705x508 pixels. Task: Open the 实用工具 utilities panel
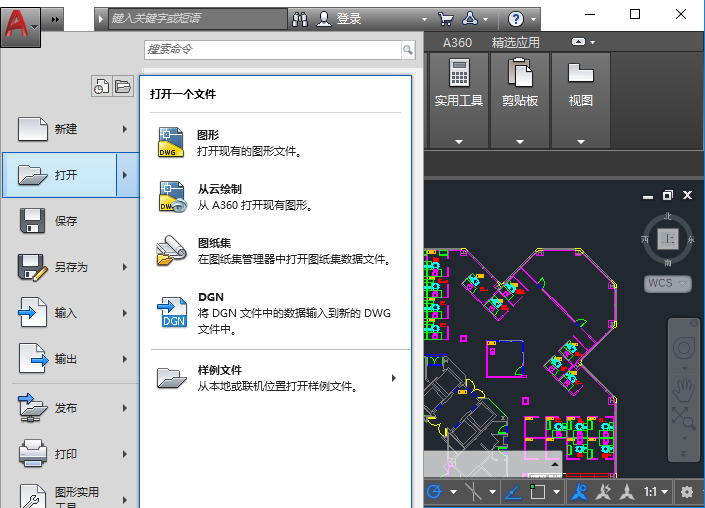tap(459, 100)
